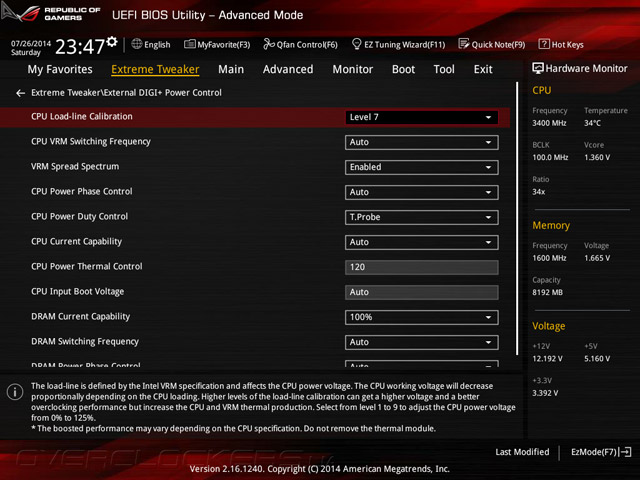Expand DRAM Switching Frequency dropdown

point(422,342)
